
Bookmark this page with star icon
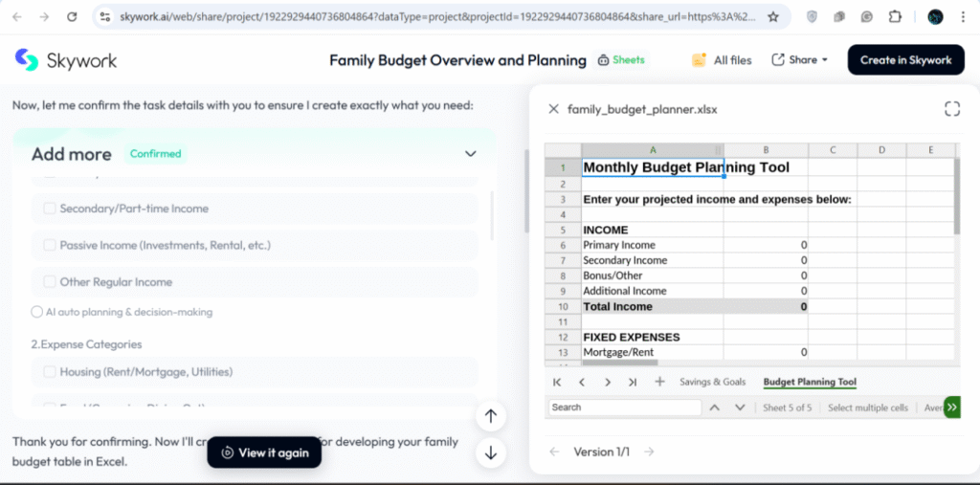(x=773, y=17)
